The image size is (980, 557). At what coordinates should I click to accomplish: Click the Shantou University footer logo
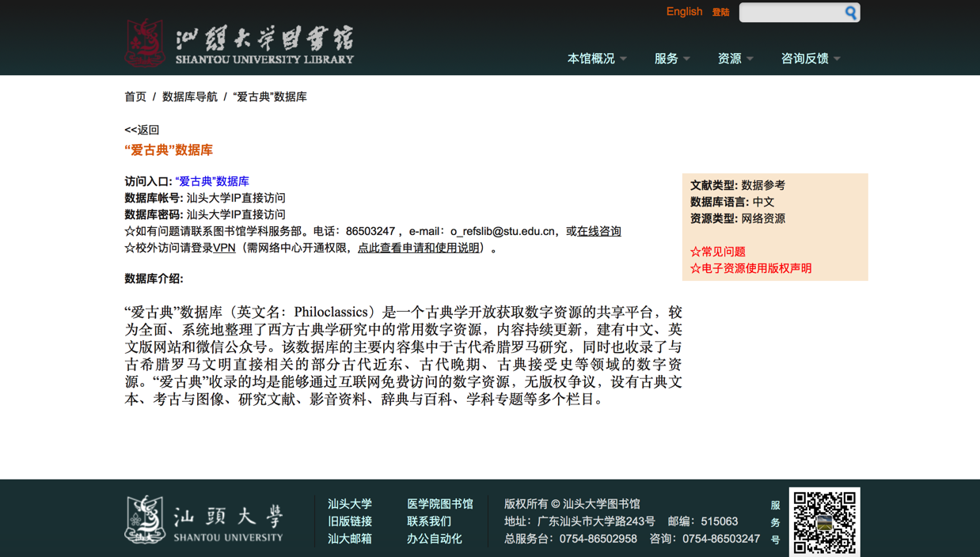[x=203, y=519]
